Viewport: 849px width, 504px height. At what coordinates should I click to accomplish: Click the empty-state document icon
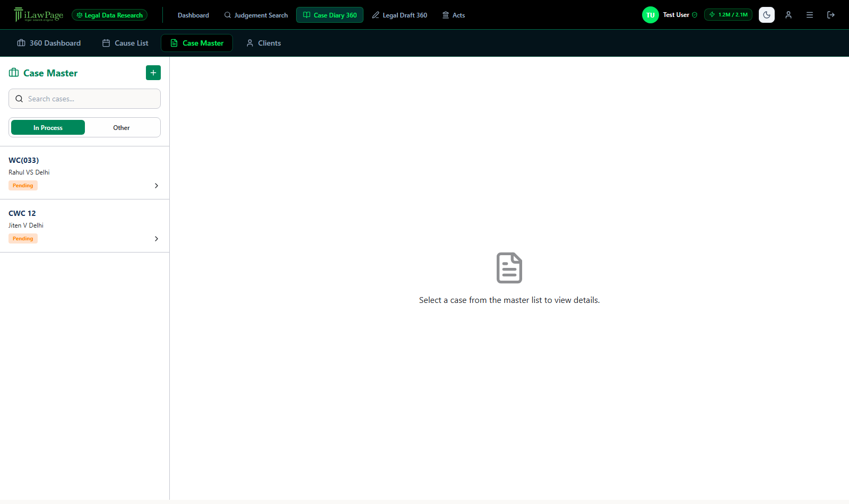pyautogui.click(x=509, y=268)
